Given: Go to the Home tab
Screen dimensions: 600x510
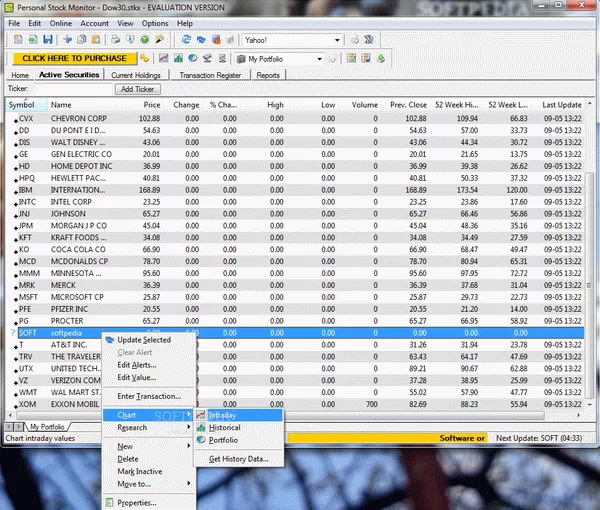Looking at the screenshot, I should pos(20,75).
